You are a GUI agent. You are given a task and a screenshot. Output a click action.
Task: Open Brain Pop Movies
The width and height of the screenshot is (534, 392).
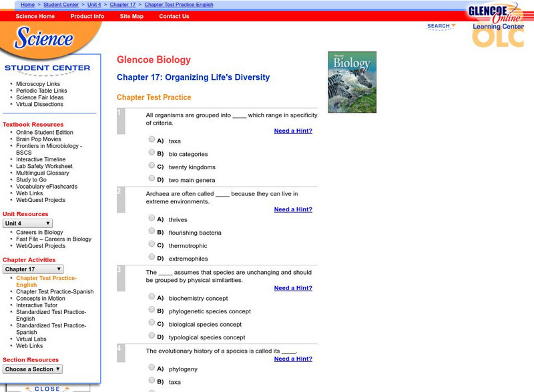click(x=39, y=139)
